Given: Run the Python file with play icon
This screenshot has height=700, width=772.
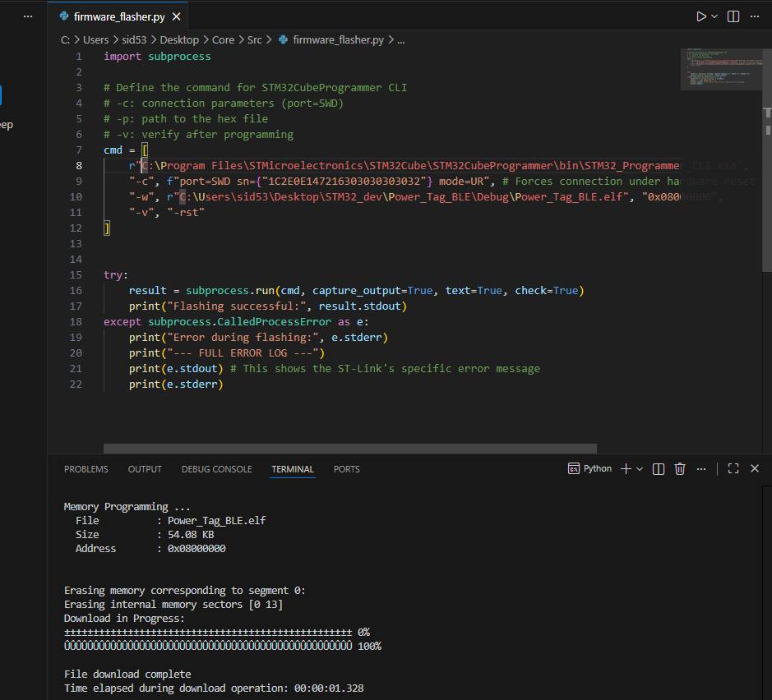Looking at the screenshot, I should 701,16.
